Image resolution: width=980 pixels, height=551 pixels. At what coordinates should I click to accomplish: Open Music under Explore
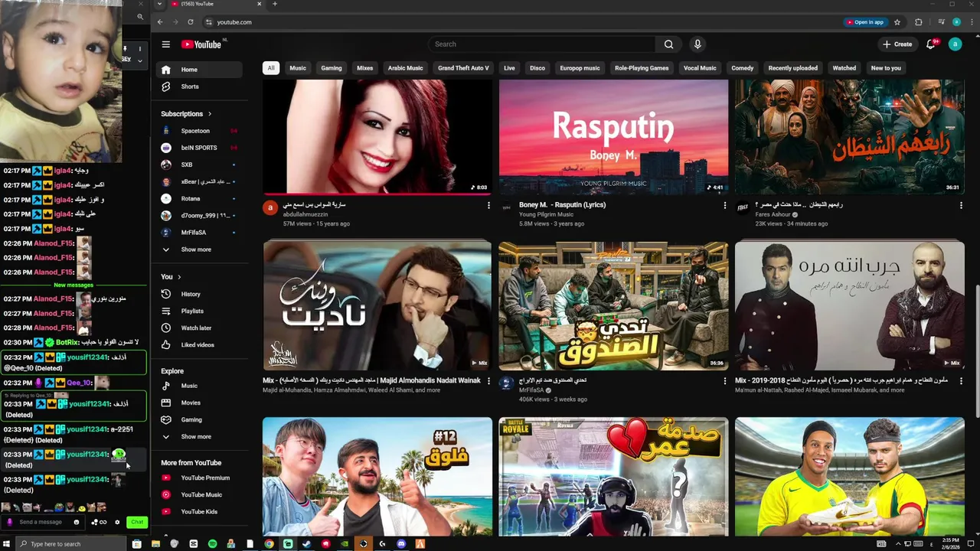coord(199,386)
